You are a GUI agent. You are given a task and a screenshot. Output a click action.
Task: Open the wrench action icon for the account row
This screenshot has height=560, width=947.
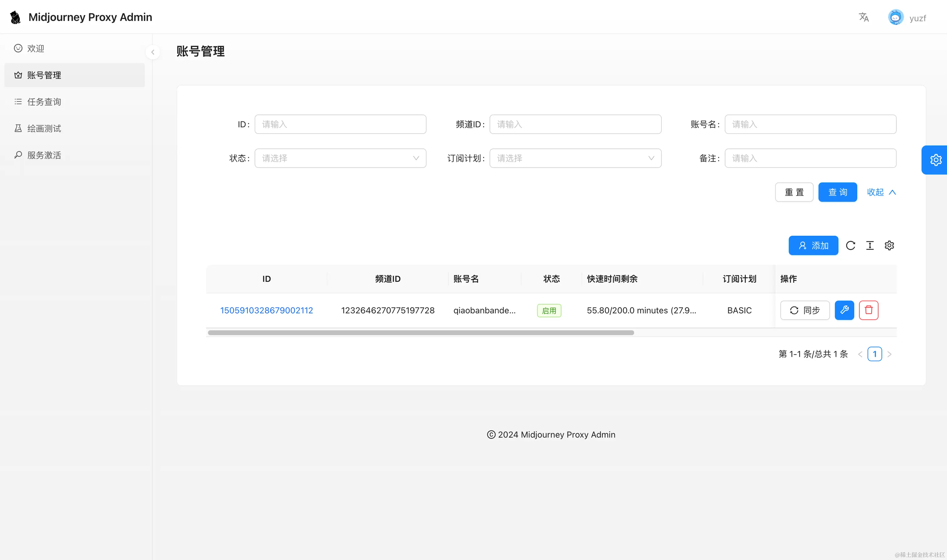(844, 310)
